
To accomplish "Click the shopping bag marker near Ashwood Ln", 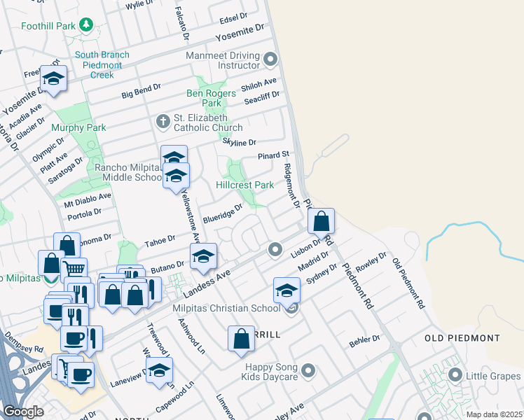I will pos(241,341).
